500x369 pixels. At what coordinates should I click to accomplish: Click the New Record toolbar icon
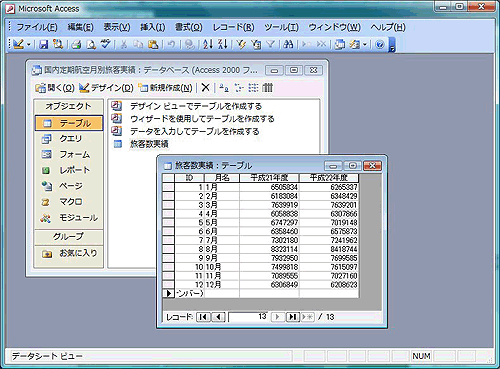pyautogui.click(x=306, y=44)
